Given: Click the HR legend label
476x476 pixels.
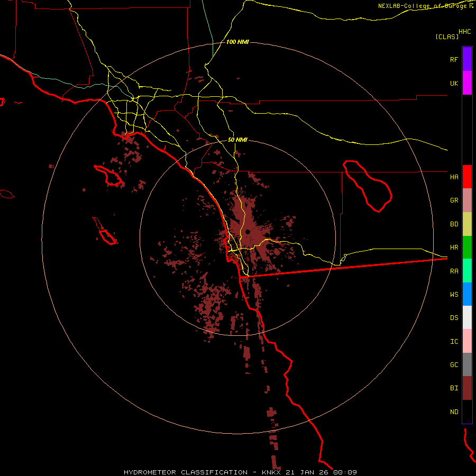Looking at the screenshot, I should (454, 248).
